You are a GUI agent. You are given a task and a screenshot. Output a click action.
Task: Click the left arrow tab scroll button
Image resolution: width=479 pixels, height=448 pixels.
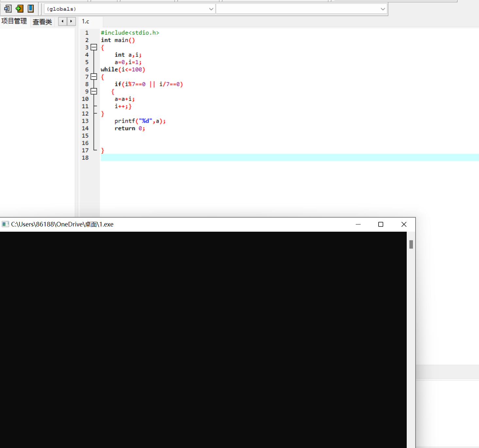pos(62,21)
